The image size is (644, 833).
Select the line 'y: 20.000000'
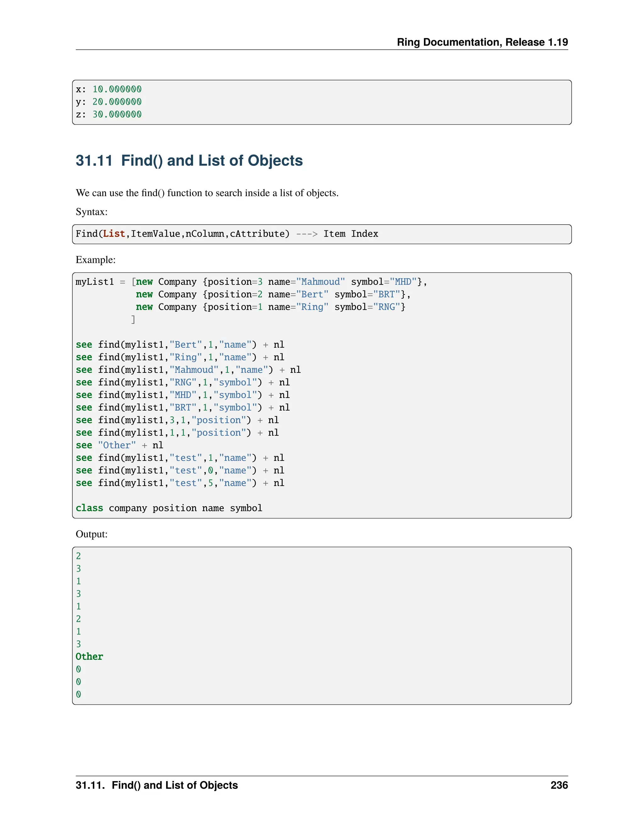tap(109, 102)
